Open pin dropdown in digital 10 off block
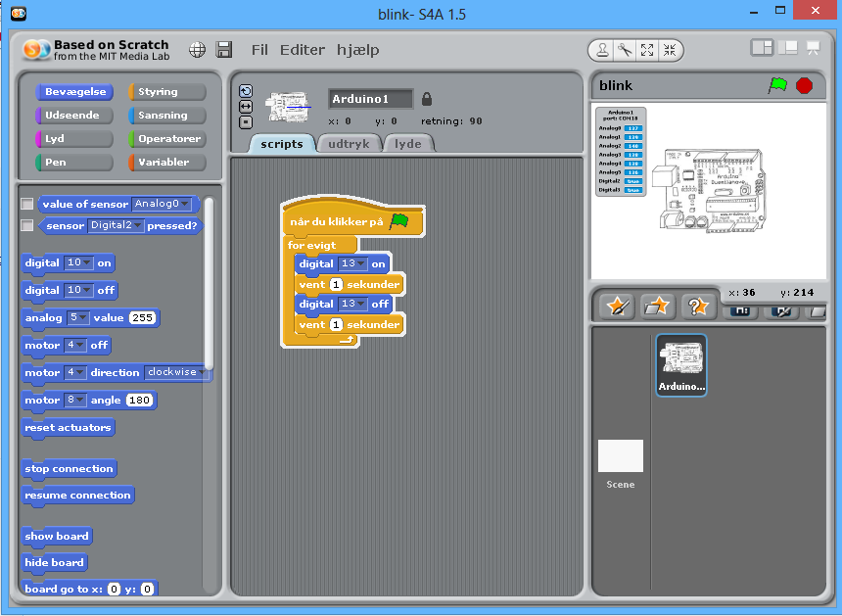The height and width of the screenshot is (616, 842). point(78,290)
